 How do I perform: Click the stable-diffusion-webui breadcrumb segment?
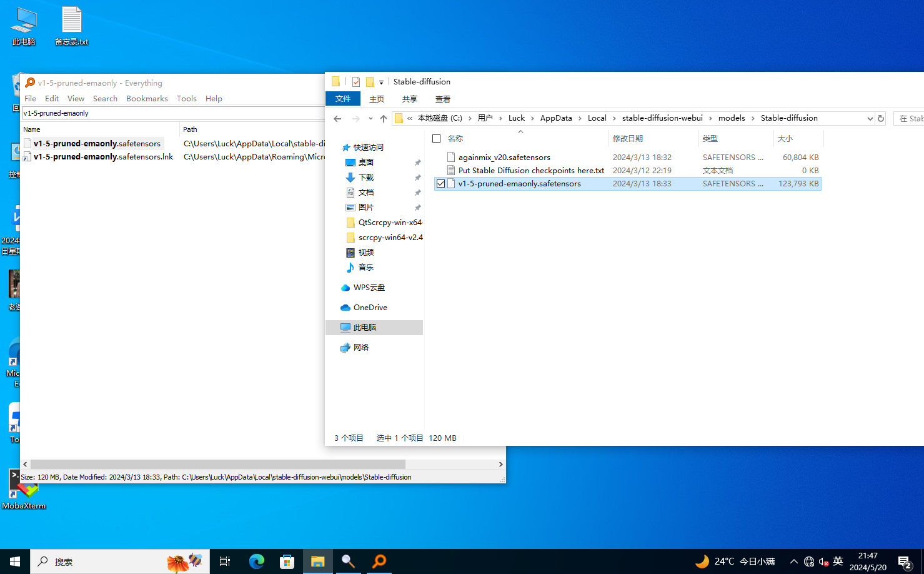[662, 118]
